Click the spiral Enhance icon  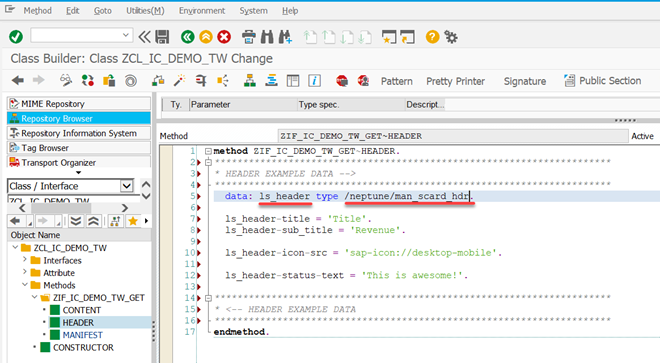[131, 80]
